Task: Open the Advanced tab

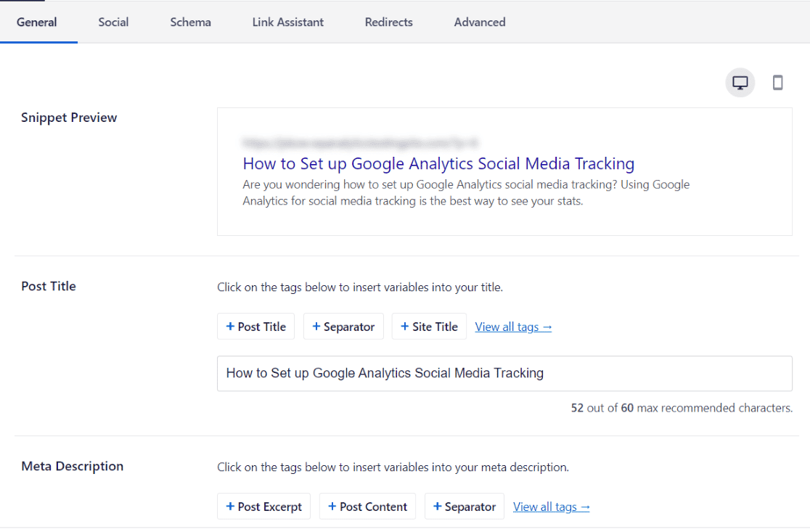Action: pos(479,22)
